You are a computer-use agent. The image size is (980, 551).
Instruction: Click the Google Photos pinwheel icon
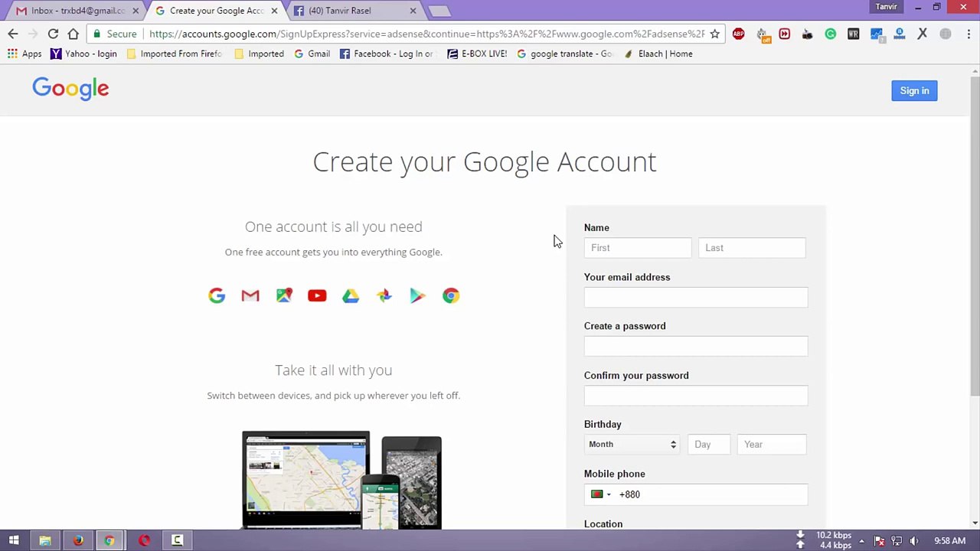tap(384, 295)
